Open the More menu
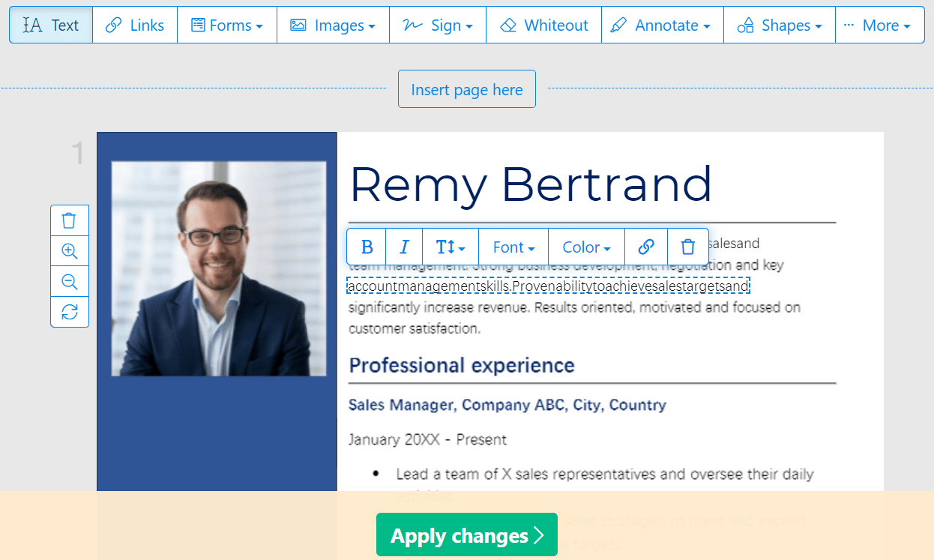Screen dimensions: 934x560 point(880,25)
